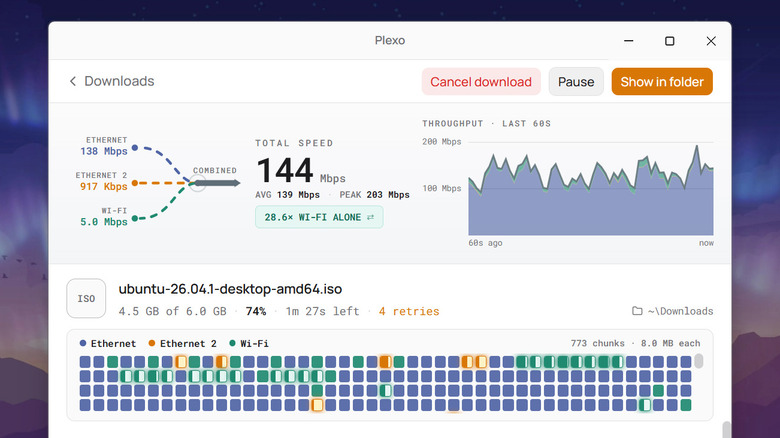Click the 100 Mbps axis label
This screenshot has width=780, height=438.
point(442,189)
